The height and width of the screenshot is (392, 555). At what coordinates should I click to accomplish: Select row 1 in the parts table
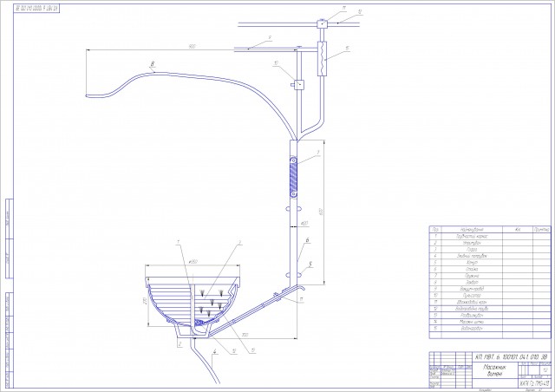[x=471, y=236]
